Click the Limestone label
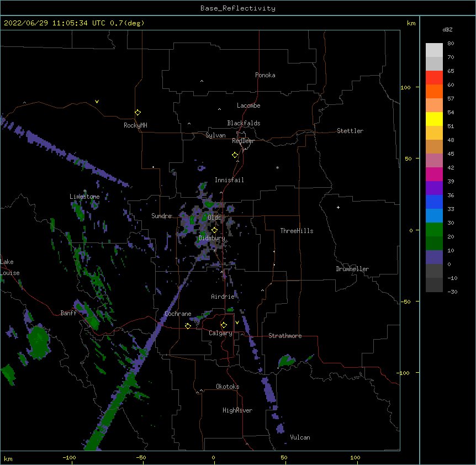Viewport: 476px width, 465px height. [x=84, y=197]
